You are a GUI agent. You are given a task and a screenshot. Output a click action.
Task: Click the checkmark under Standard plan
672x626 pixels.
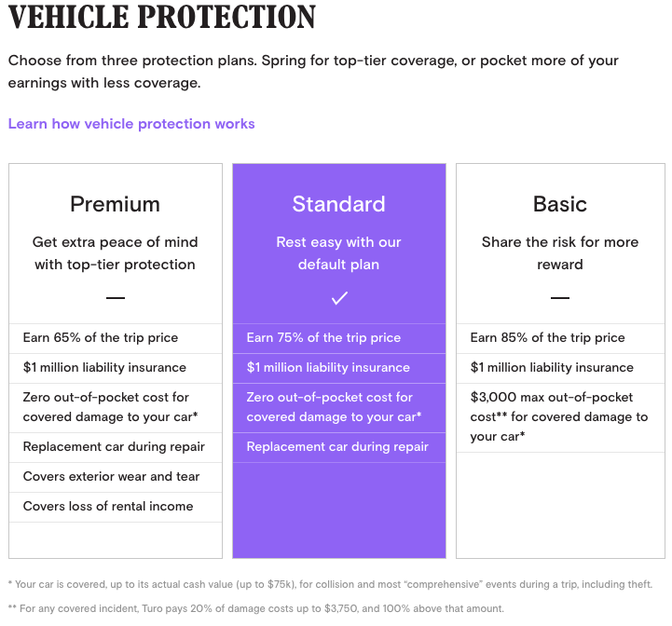[339, 298]
